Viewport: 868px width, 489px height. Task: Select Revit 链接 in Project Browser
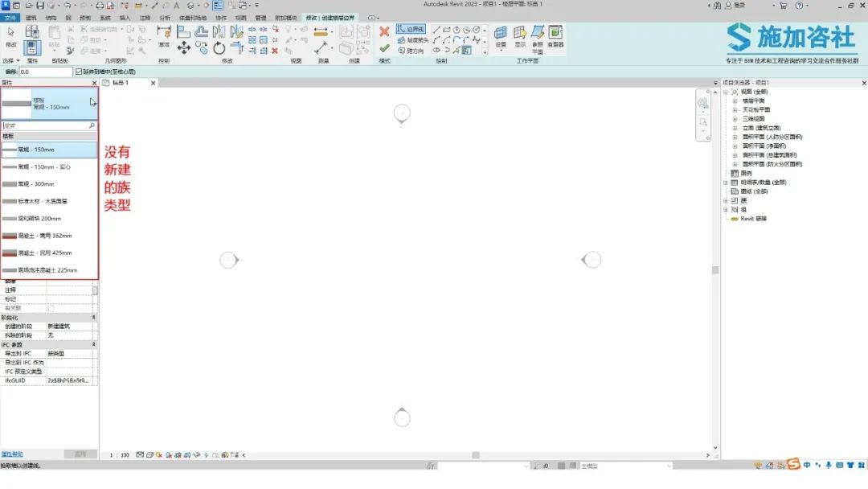click(x=753, y=219)
